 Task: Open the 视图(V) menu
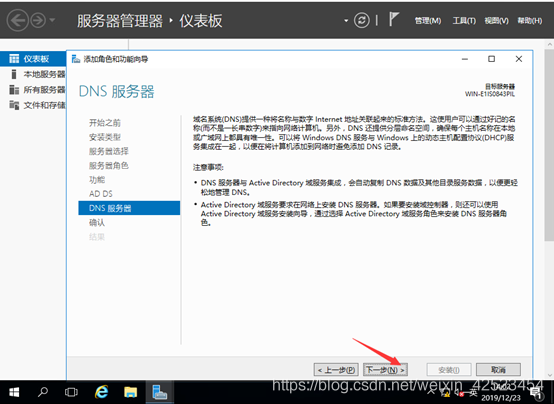(496, 21)
